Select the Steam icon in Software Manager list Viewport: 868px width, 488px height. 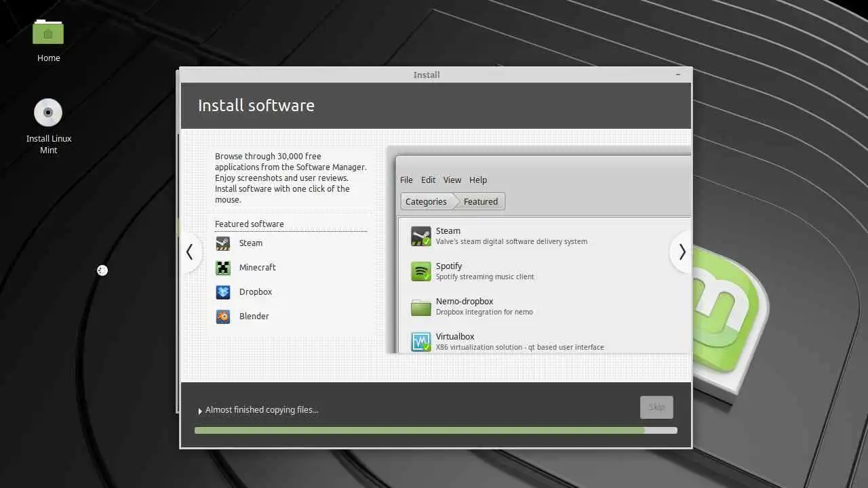421,236
